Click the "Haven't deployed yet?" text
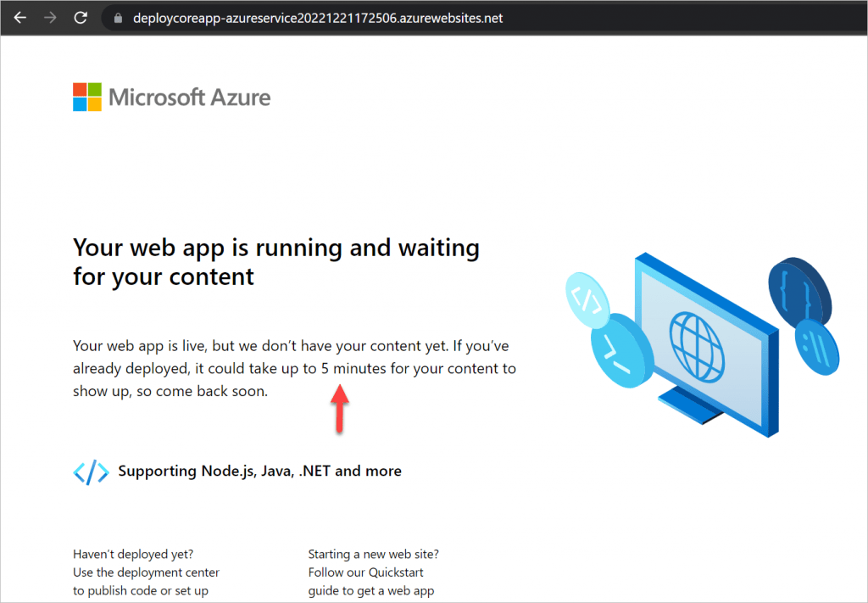Viewport: 868px width, 603px height. pos(133,554)
